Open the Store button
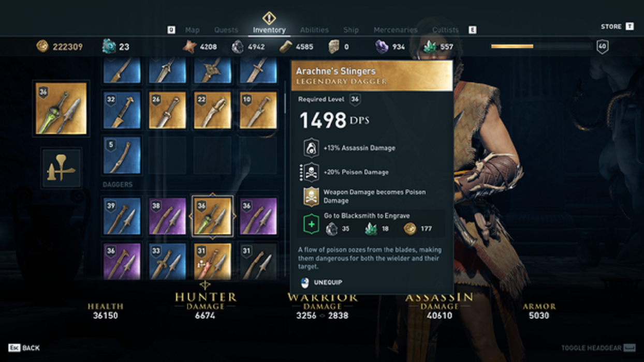The height and width of the screenshot is (362, 644). pos(617,26)
